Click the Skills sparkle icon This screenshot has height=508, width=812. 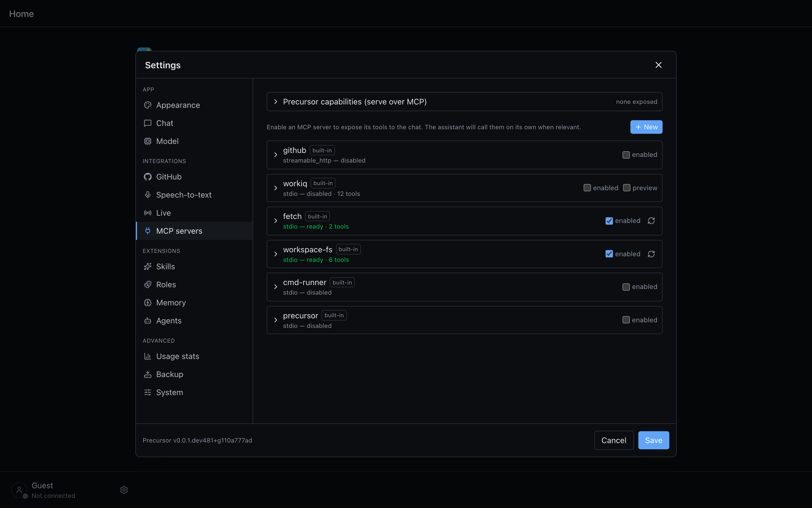tap(148, 266)
